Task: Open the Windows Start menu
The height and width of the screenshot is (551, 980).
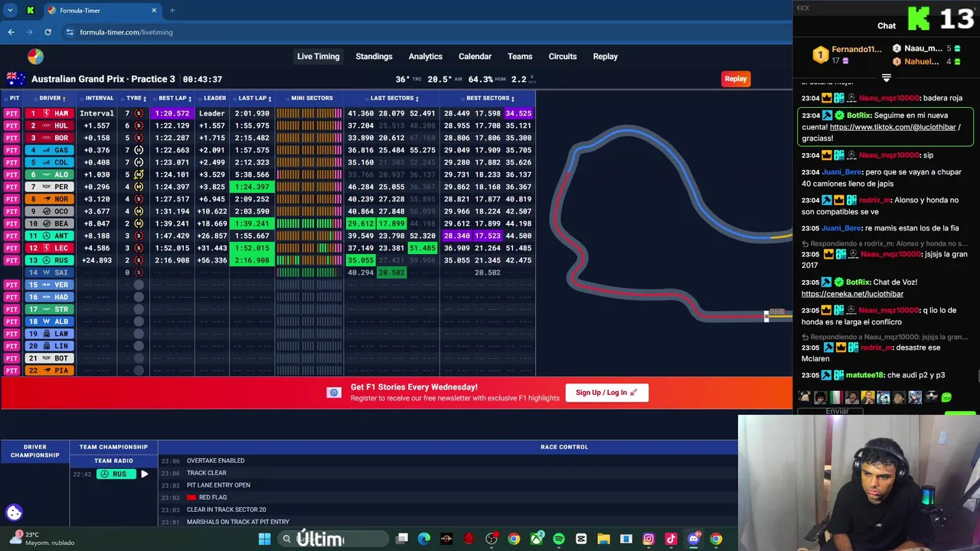Action: point(264,539)
